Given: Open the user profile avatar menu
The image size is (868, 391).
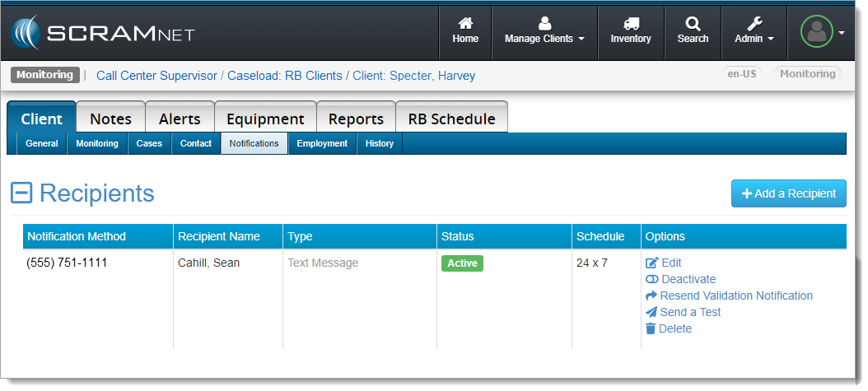Looking at the screenshot, I should click(822, 32).
